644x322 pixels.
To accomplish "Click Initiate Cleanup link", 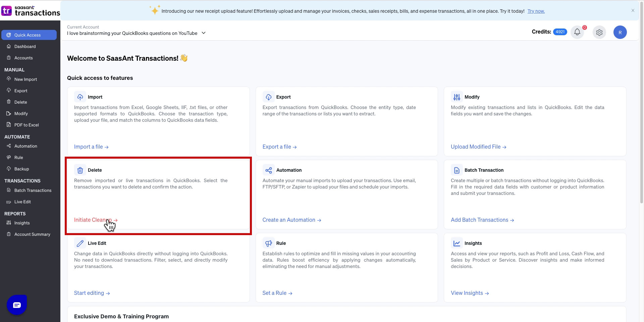I will coord(96,220).
